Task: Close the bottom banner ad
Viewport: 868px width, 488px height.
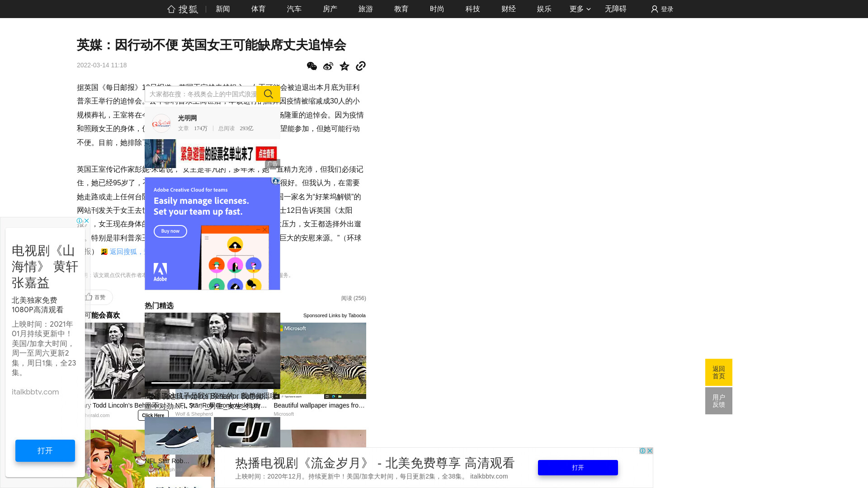Action: (650, 451)
